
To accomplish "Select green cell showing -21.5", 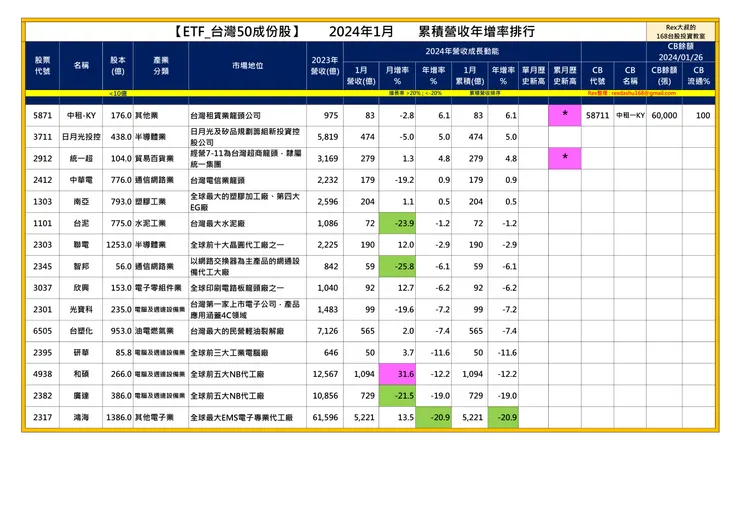I will 397,396.
